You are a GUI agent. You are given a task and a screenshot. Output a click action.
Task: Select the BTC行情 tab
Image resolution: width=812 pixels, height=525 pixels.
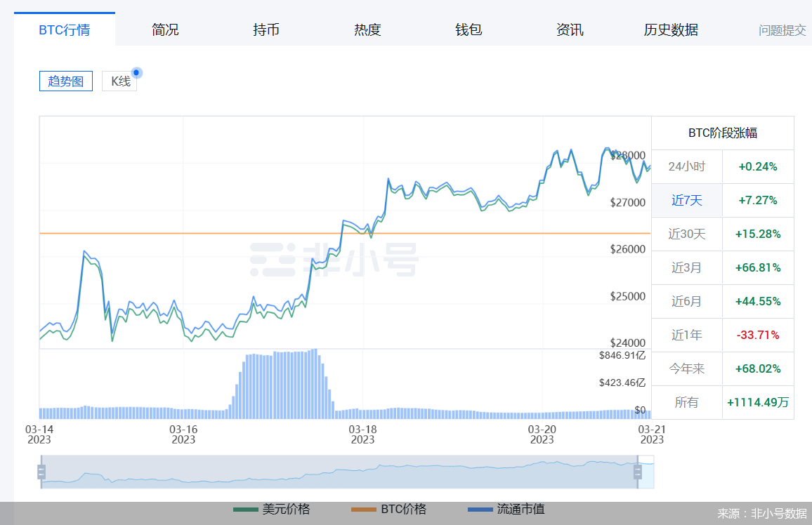click(x=64, y=29)
